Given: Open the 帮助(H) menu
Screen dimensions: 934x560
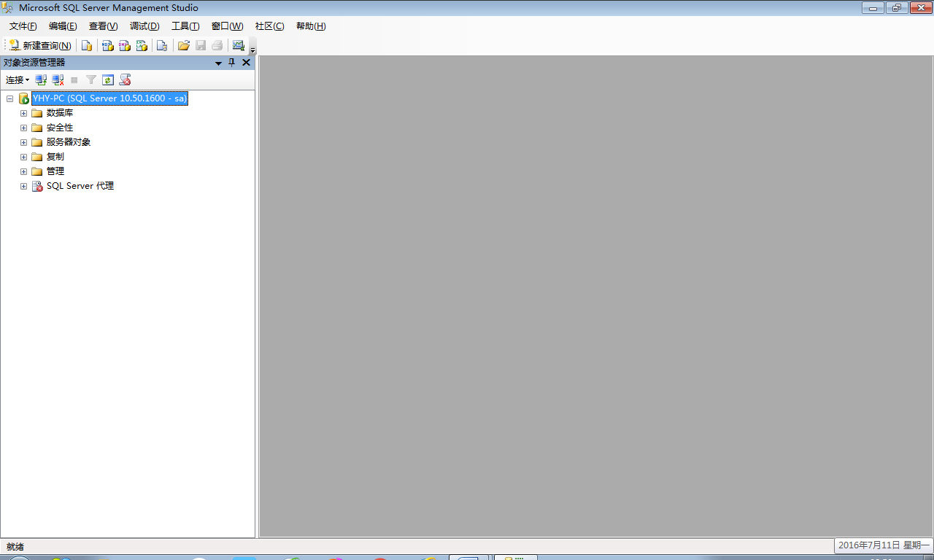Looking at the screenshot, I should (x=311, y=26).
